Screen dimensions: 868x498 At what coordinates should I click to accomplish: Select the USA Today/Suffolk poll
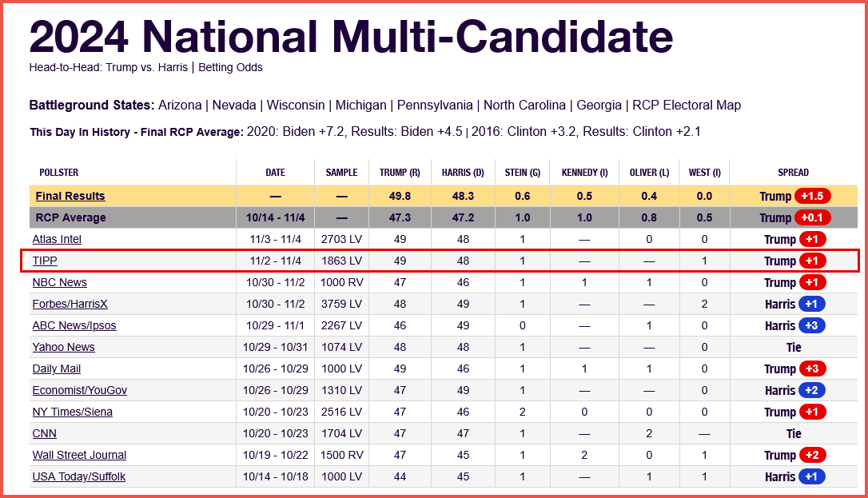coord(78,476)
